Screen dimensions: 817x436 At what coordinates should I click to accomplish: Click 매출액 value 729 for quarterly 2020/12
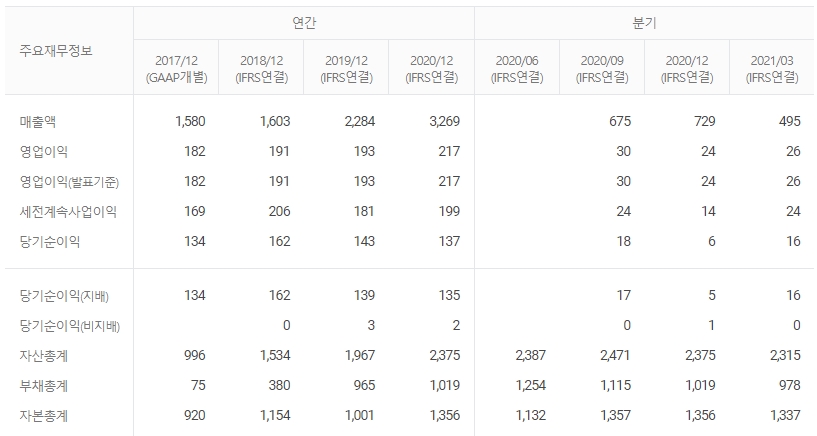click(705, 121)
